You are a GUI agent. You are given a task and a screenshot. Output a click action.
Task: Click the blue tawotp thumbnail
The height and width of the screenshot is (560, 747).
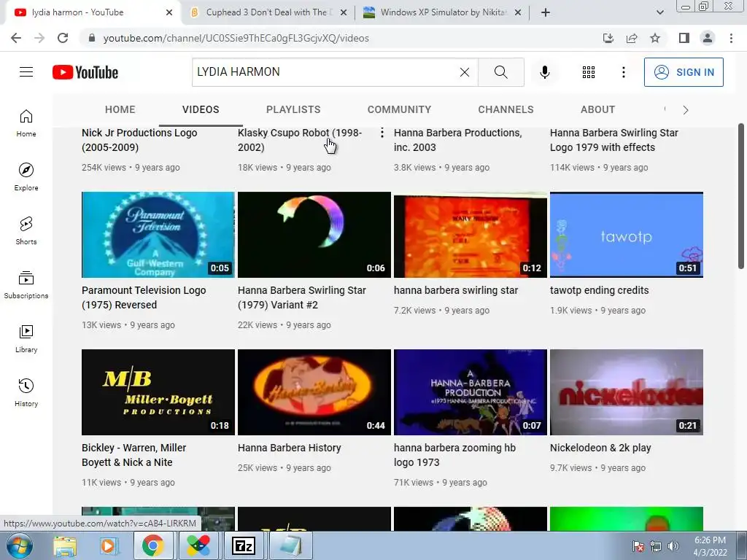627,235
